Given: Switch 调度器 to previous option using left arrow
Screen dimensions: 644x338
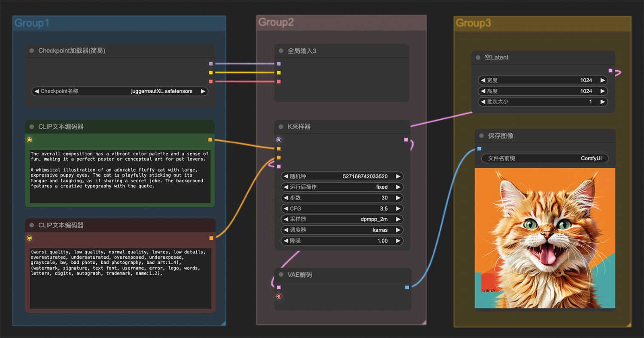Looking at the screenshot, I should click(286, 230).
